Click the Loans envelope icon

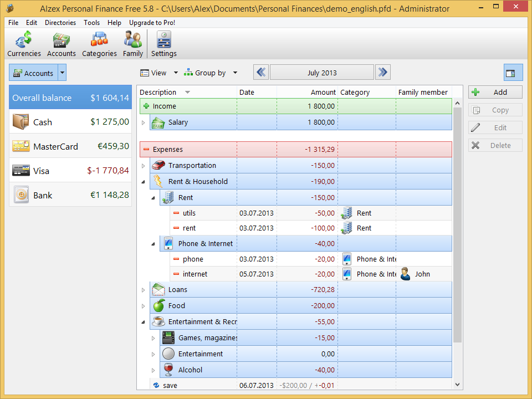tap(158, 289)
